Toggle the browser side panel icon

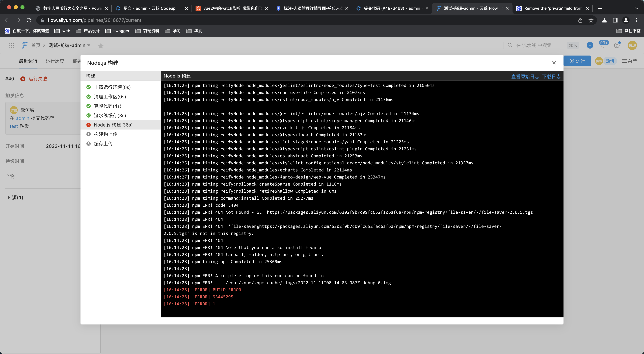click(x=615, y=20)
